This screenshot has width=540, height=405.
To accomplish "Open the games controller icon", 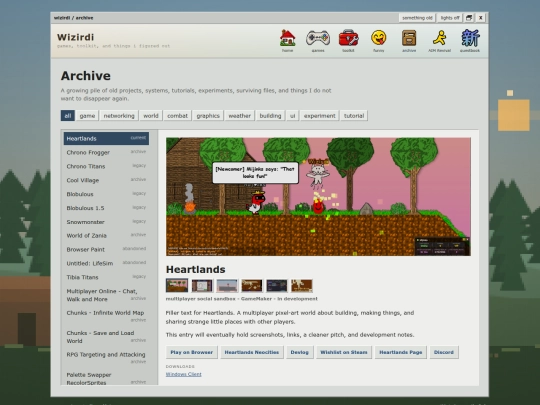I will 318,41.
